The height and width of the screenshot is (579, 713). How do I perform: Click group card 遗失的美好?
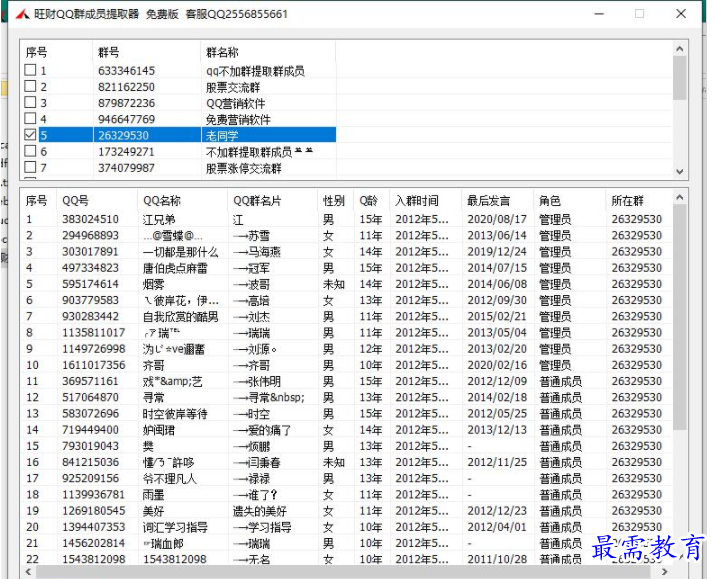260,511
